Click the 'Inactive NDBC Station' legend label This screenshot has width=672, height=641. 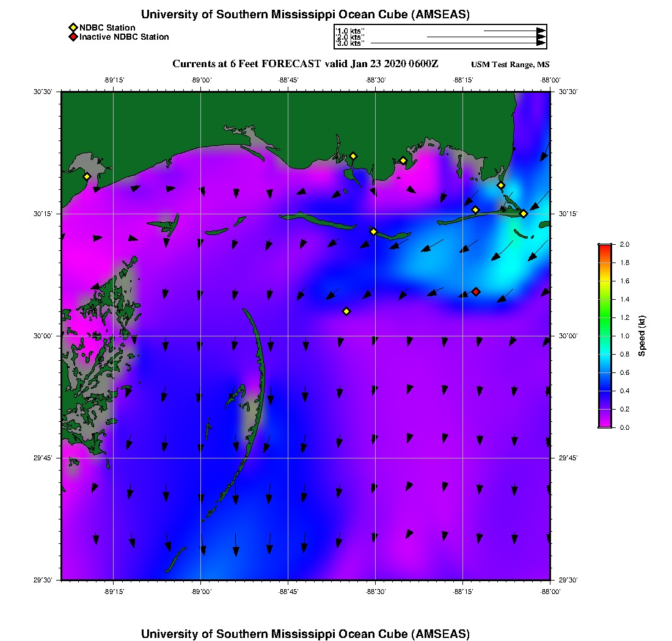124,37
